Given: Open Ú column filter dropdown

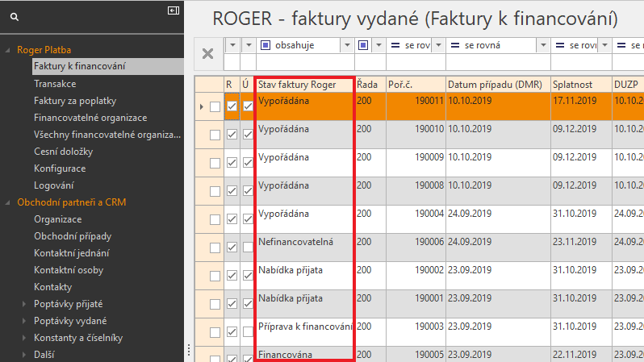Looking at the screenshot, I should [249, 45].
